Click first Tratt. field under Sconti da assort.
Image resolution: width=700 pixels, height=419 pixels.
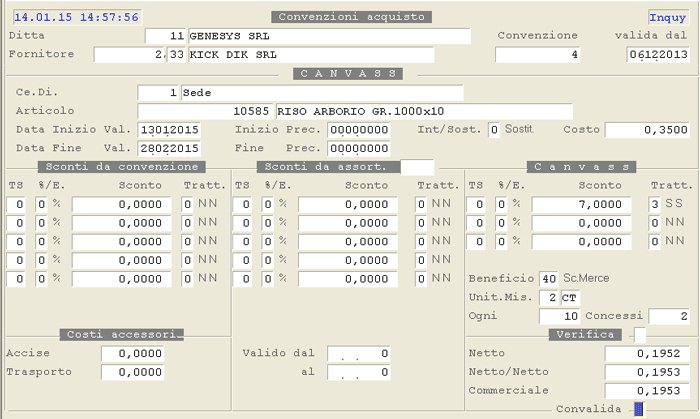(421, 204)
